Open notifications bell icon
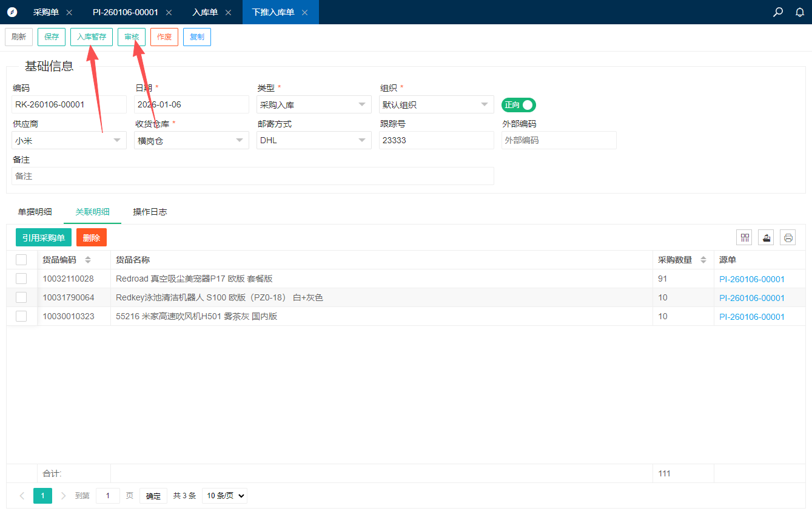 pyautogui.click(x=800, y=12)
